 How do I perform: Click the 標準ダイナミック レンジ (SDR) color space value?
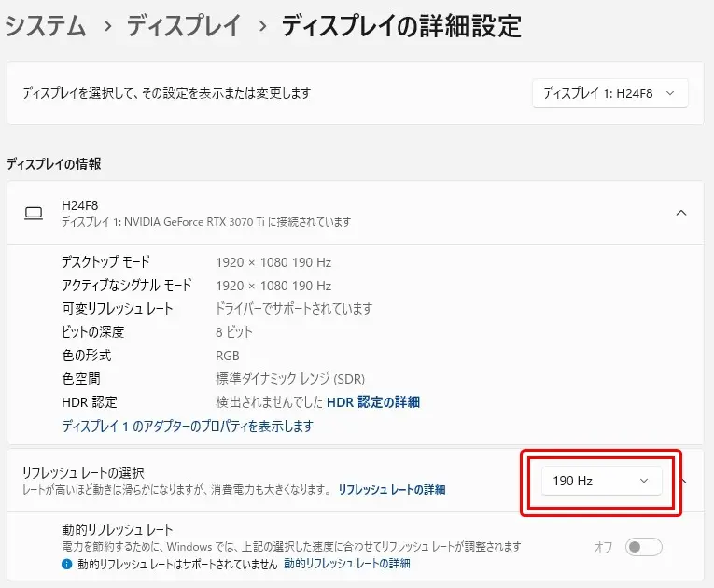coord(289,379)
